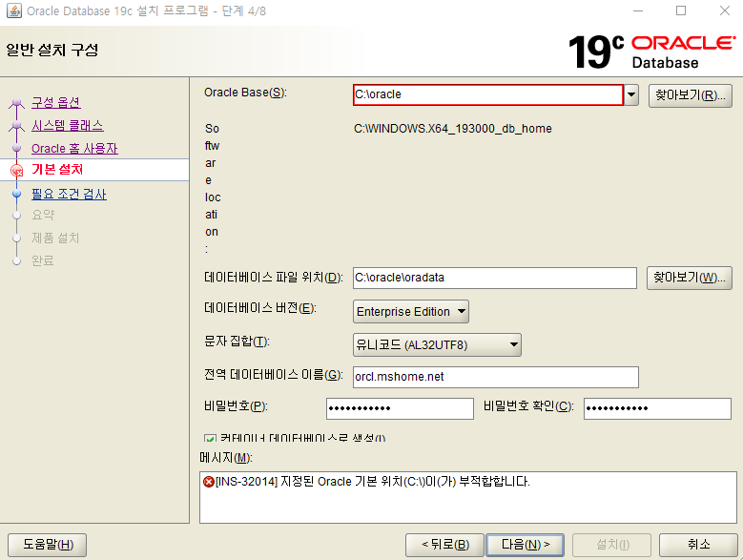The height and width of the screenshot is (560, 743).
Task: Click the red error icon in message box
Action: (209, 482)
